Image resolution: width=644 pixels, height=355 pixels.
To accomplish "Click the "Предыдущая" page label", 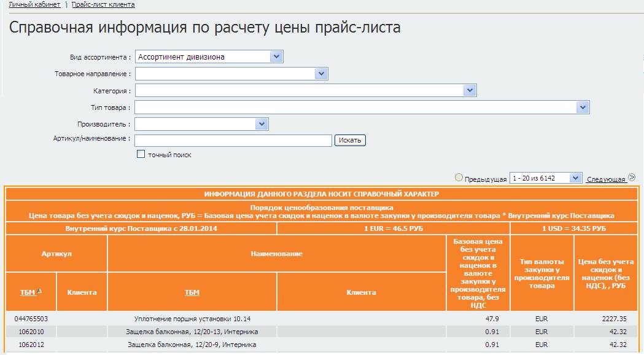I will tap(485, 179).
